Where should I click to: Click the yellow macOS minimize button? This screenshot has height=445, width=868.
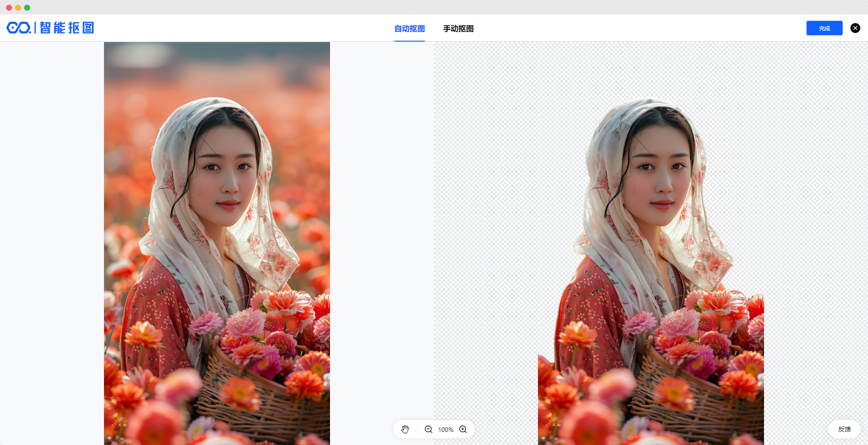coord(18,7)
